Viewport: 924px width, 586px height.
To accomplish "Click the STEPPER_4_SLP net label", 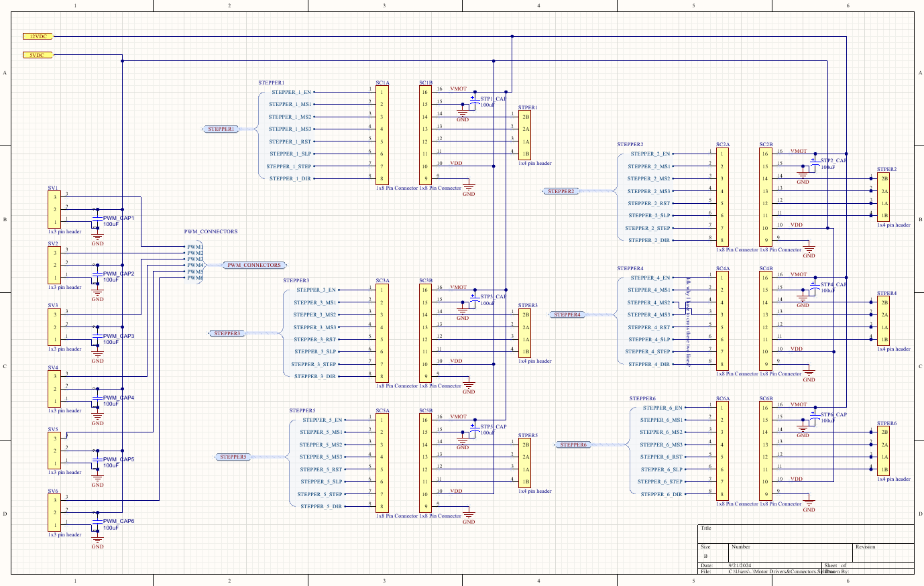I will [649, 339].
